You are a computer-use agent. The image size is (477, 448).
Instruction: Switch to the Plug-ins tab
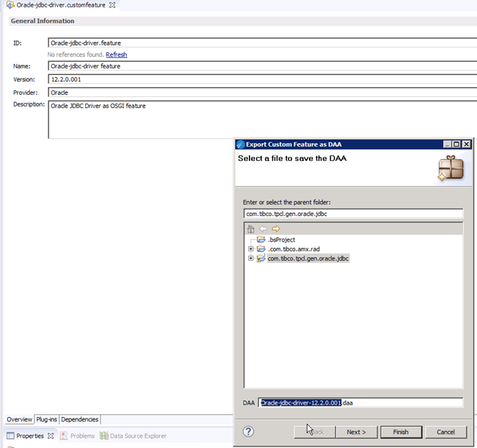[46, 419]
